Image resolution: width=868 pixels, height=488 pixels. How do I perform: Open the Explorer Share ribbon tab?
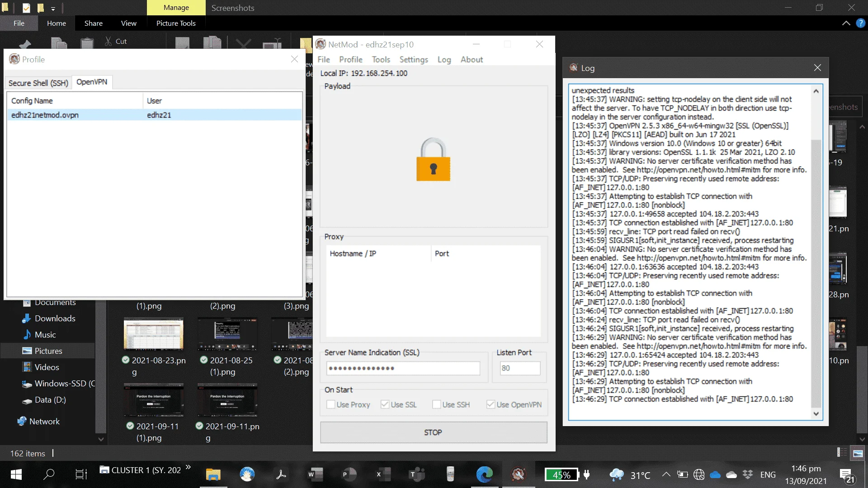94,23
